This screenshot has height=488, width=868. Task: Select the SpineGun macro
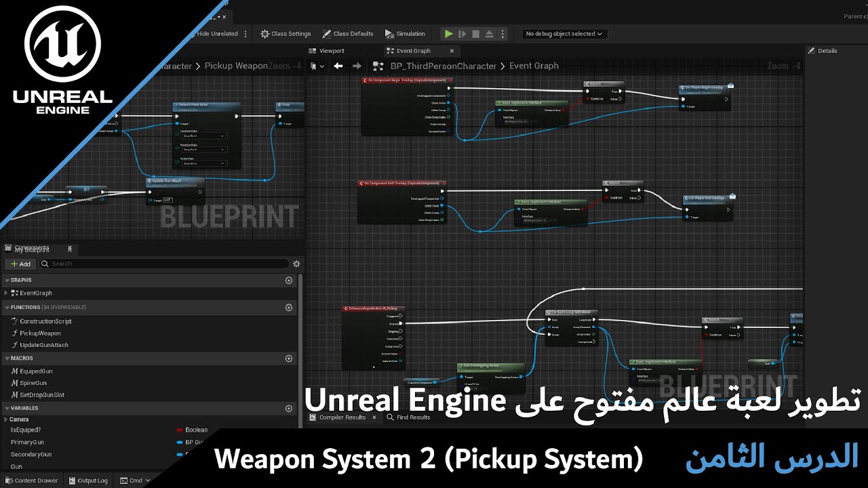[33, 383]
